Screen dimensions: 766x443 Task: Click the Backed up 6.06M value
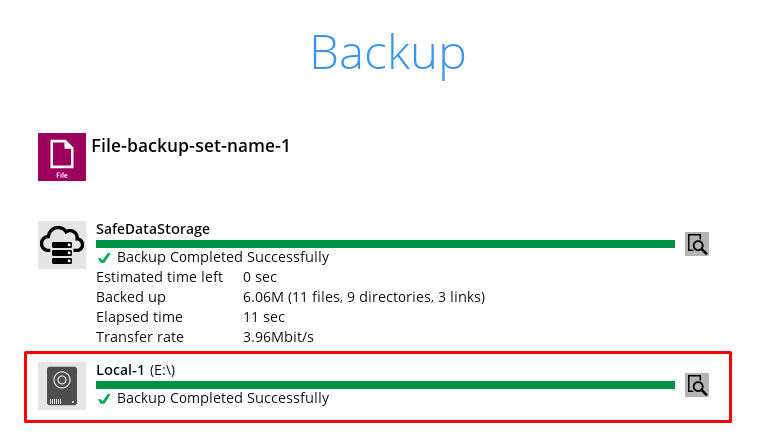[363, 297]
